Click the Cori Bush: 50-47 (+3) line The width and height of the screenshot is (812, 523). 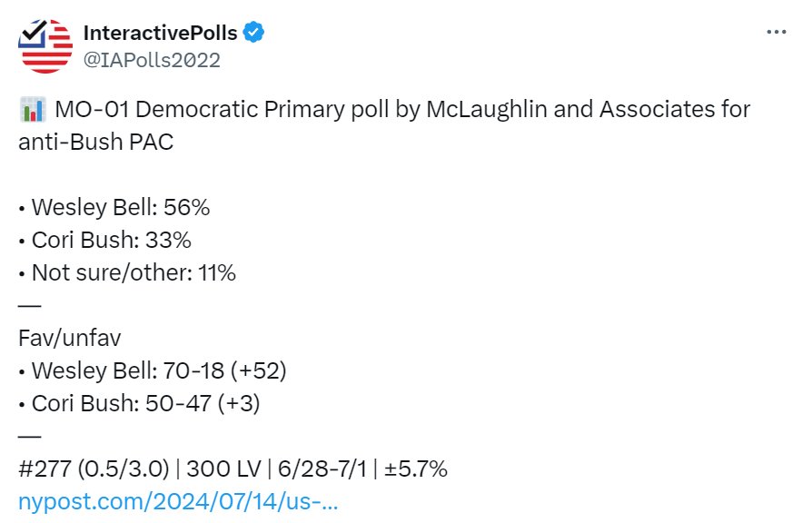point(139,403)
